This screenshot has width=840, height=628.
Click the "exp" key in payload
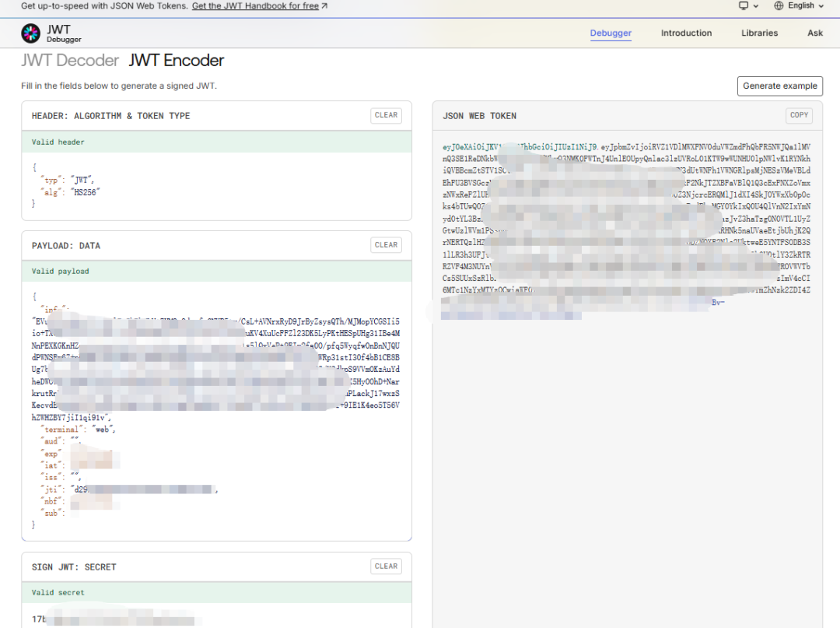[x=51, y=454]
